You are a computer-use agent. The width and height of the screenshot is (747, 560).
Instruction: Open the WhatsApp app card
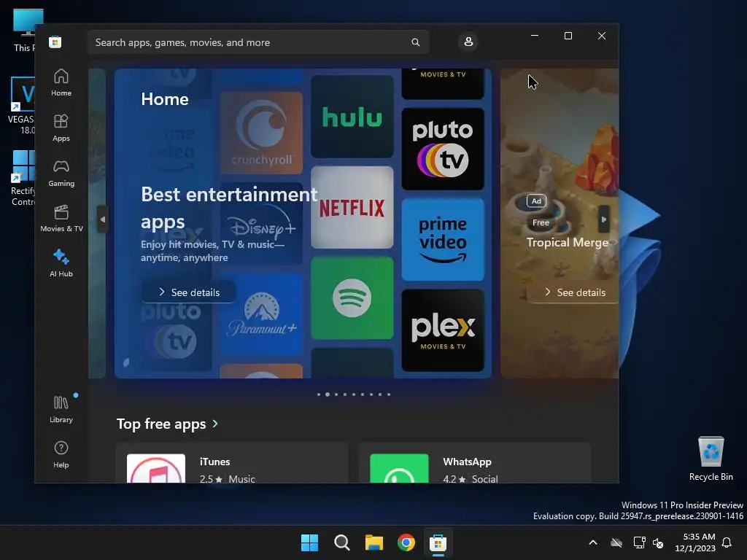(474, 463)
